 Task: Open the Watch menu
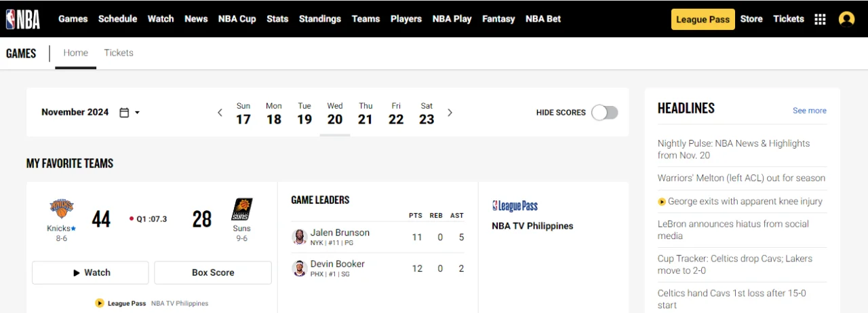pos(161,19)
